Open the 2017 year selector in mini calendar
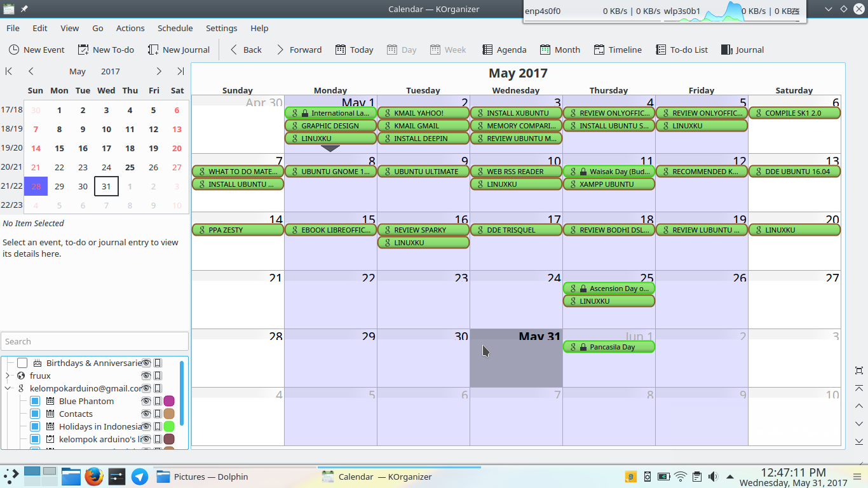The image size is (868, 488). [x=110, y=71]
